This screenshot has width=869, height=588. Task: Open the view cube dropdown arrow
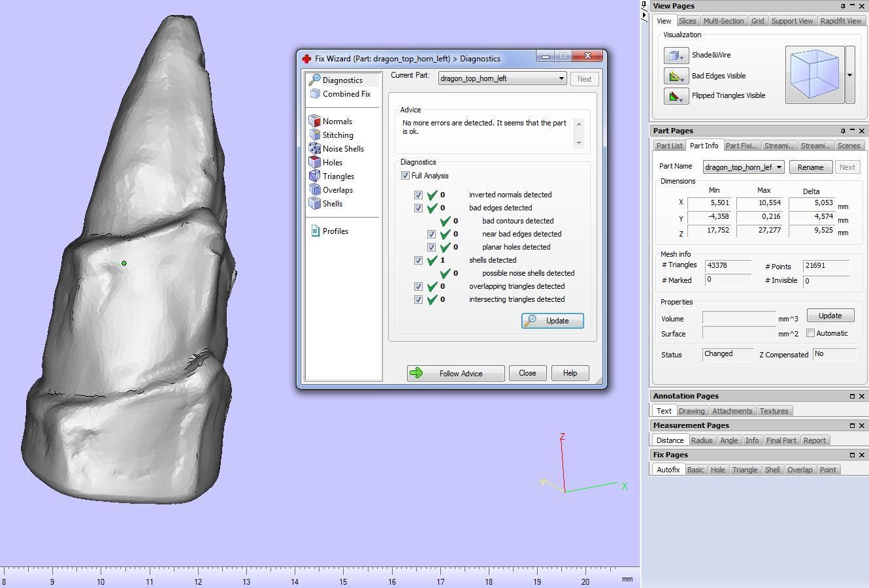850,74
